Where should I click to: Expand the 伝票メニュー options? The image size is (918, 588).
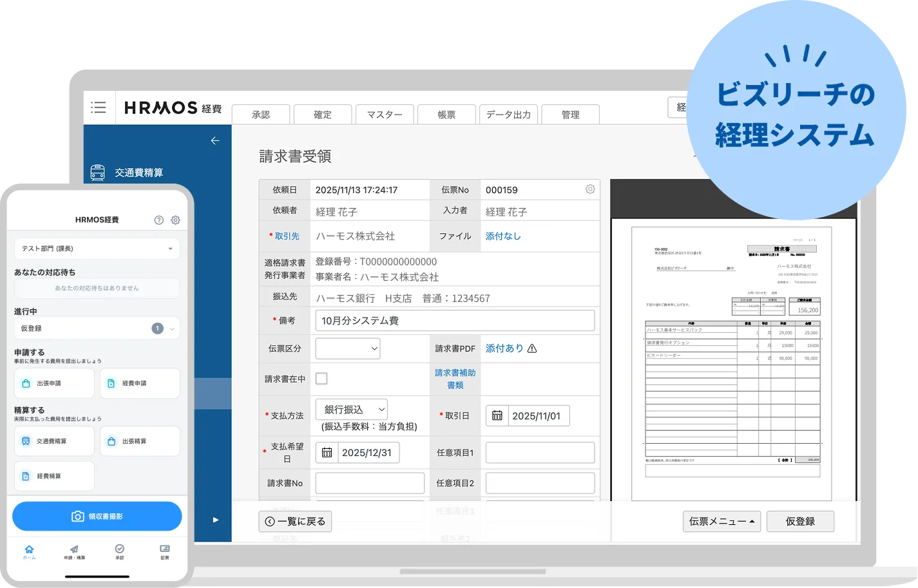coord(721,522)
